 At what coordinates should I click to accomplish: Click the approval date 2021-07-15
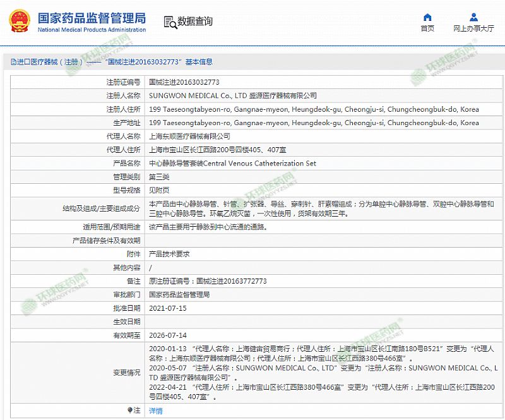point(167,308)
